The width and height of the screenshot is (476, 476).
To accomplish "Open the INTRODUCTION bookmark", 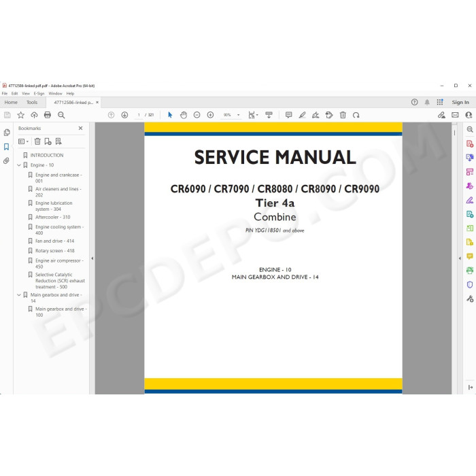I will tap(47, 155).
